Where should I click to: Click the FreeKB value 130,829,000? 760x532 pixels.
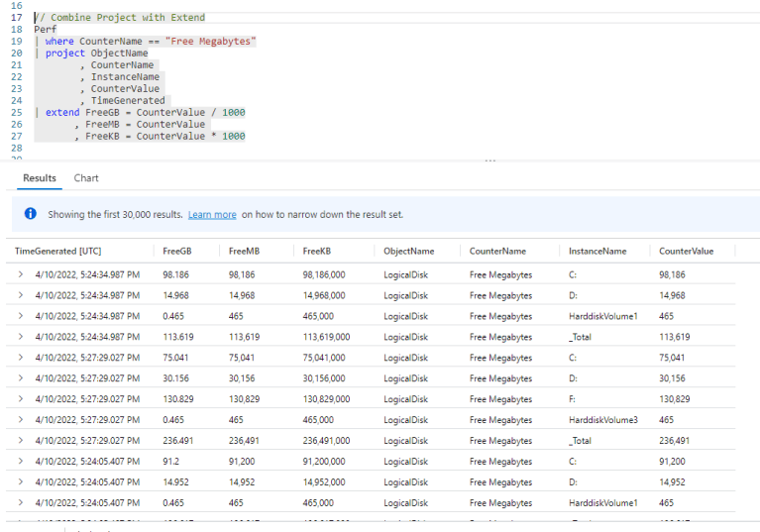click(326, 399)
